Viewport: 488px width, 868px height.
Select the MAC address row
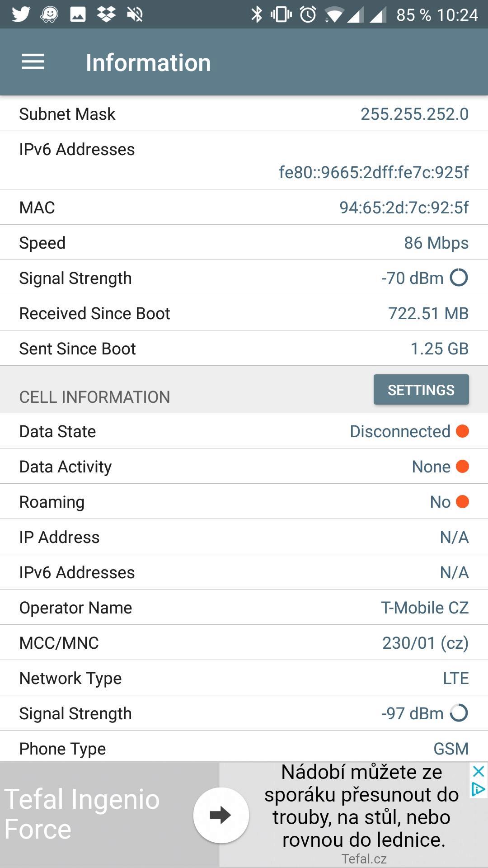pyautogui.click(x=244, y=207)
